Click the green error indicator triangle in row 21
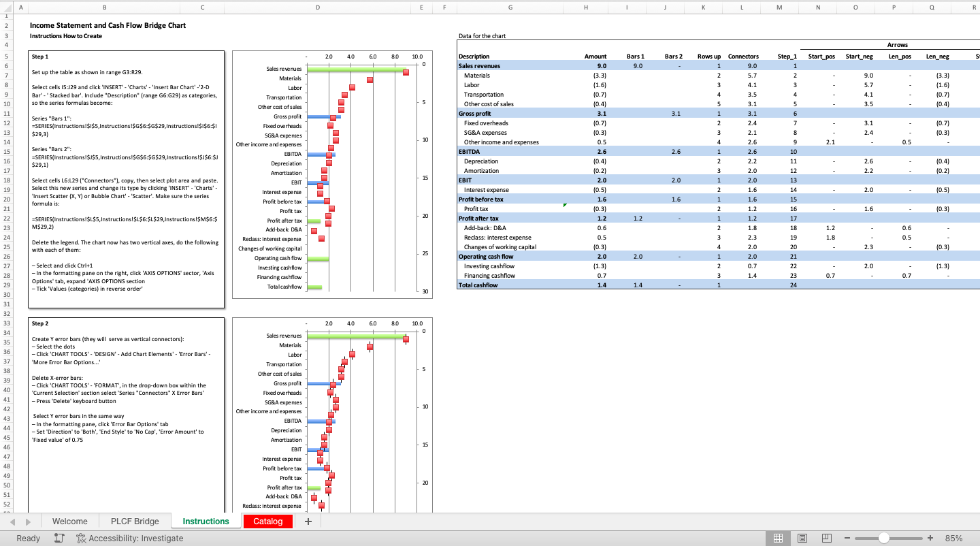980x546 pixels. coord(565,206)
